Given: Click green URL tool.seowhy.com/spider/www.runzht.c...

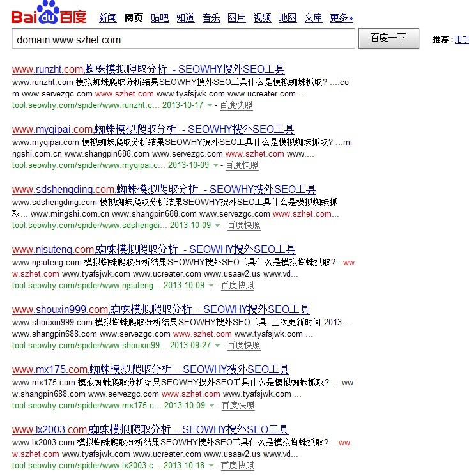Looking at the screenshot, I should [85, 105].
